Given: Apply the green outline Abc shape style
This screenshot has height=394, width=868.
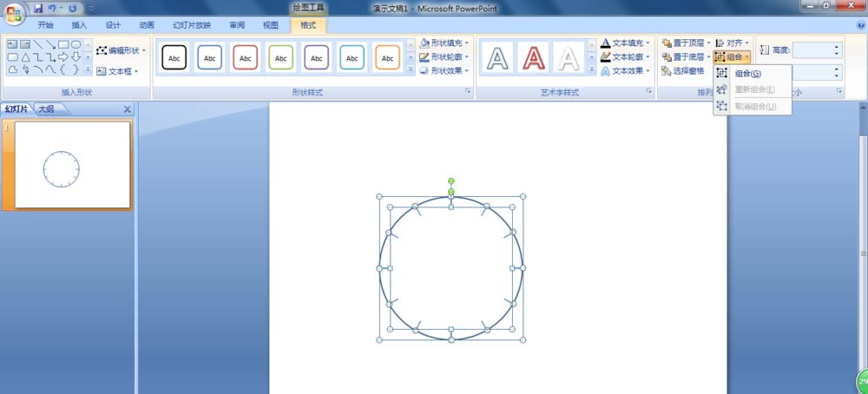Looking at the screenshot, I should (x=280, y=57).
